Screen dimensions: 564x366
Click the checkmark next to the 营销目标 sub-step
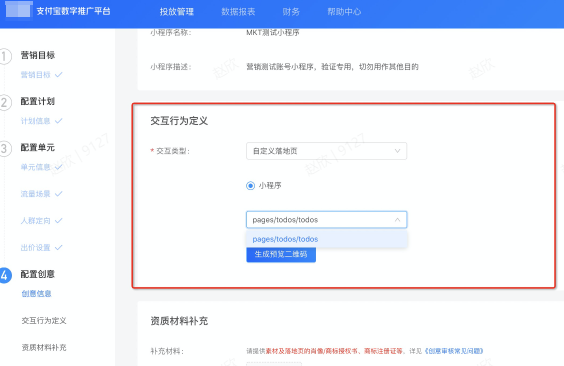click(59, 74)
